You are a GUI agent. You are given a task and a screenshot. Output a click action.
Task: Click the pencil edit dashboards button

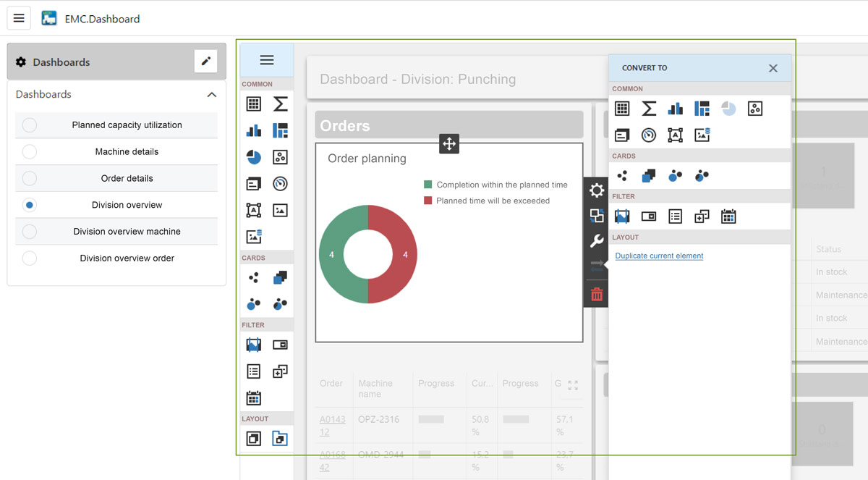coord(205,62)
